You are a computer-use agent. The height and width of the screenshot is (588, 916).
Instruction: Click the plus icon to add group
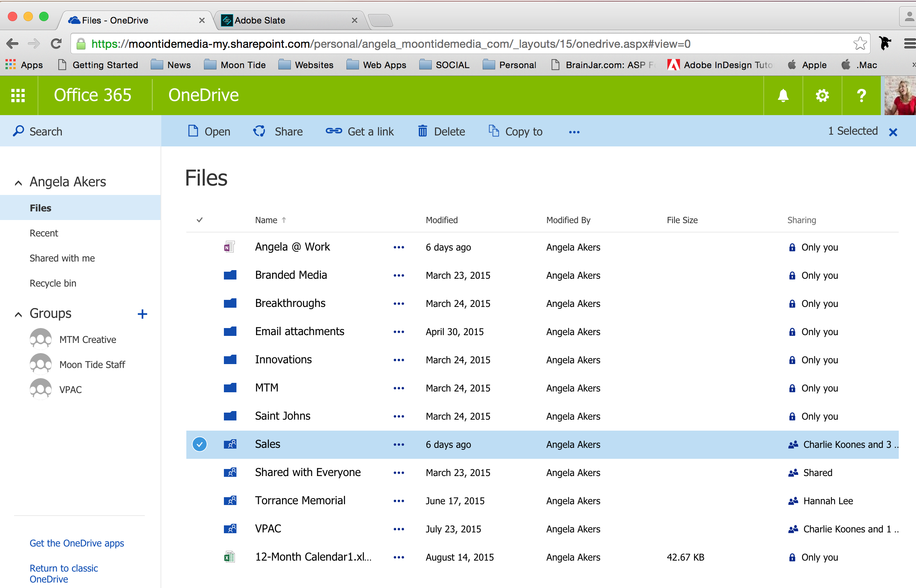click(142, 314)
